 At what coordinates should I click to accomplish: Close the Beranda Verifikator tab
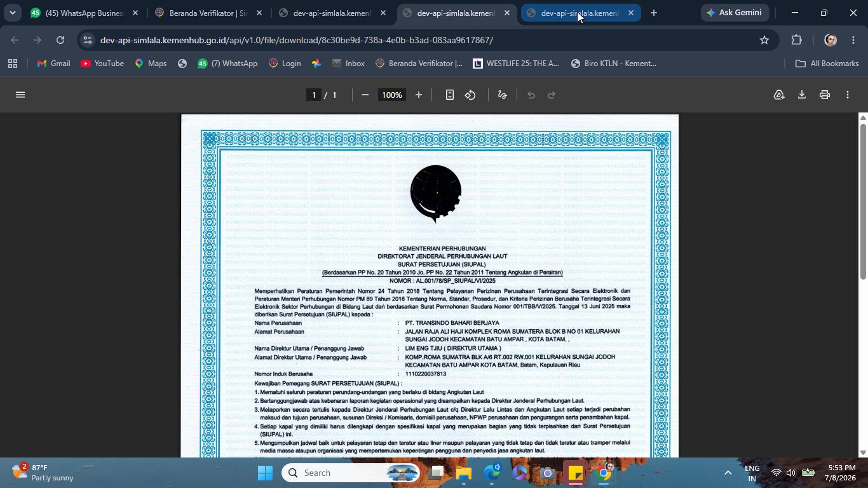(x=259, y=13)
